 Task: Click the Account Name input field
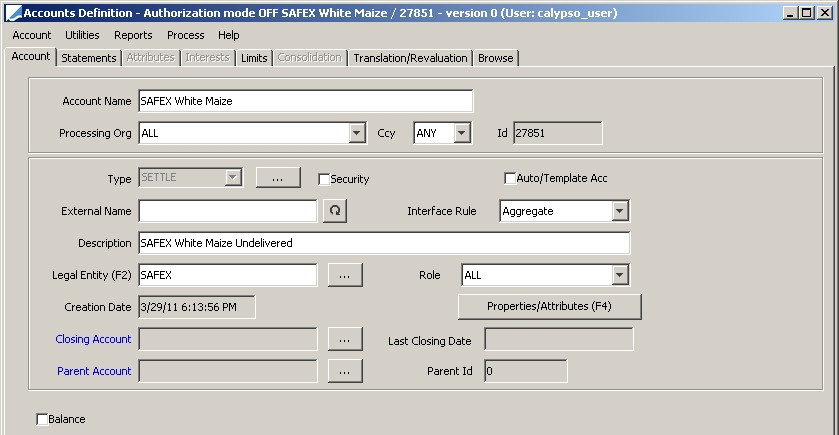pos(306,101)
